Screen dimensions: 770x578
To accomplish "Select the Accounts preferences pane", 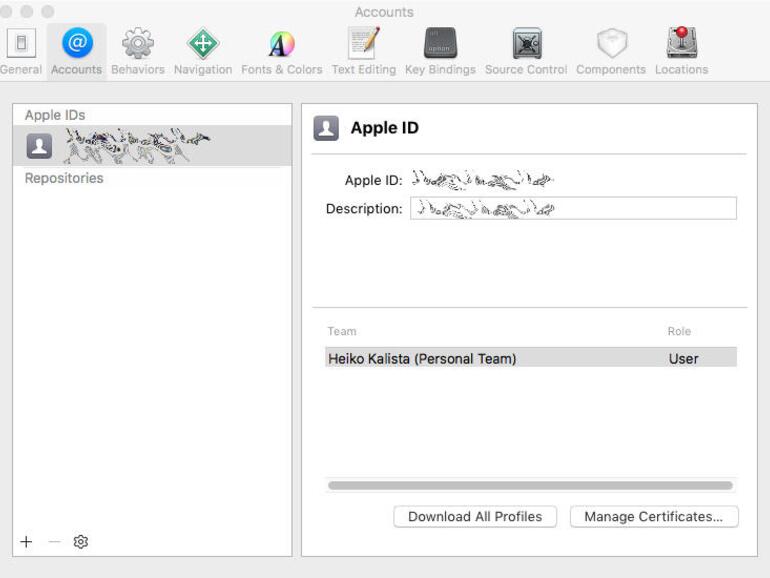I will [x=77, y=52].
